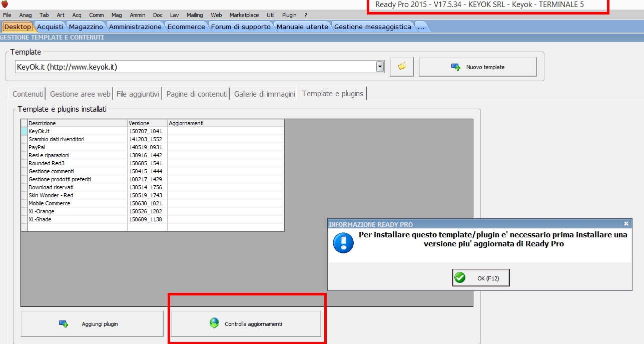The height and width of the screenshot is (344, 644).
Task: Open the Util menu
Action: (x=271, y=15)
